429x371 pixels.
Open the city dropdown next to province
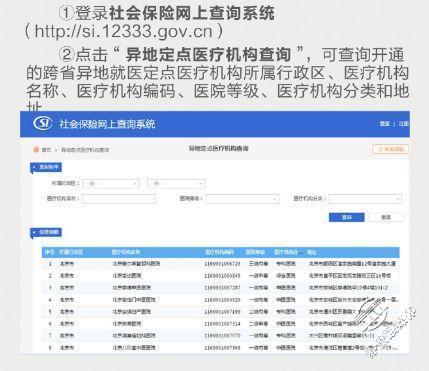tap(176, 184)
